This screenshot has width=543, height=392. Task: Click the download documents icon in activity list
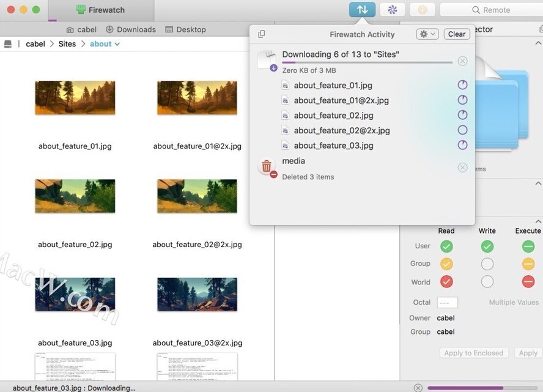click(x=267, y=61)
